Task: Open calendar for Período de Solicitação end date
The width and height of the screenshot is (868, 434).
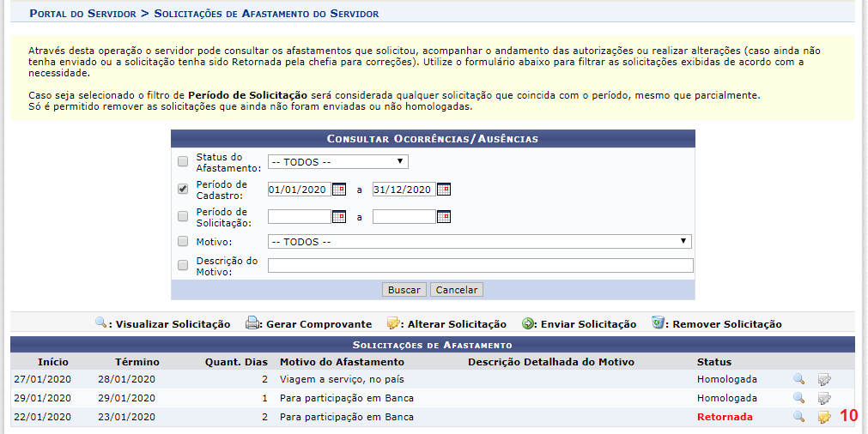Action: (x=444, y=217)
